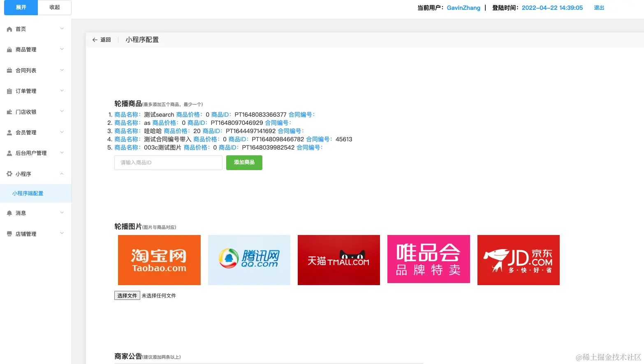Open the 消息 sidebar menu
The width and height of the screenshot is (644, 364).
tap(36, 213)
